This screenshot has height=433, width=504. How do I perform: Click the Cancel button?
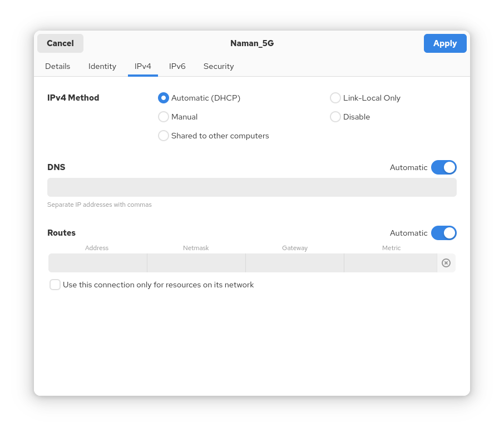click(60, 43)
